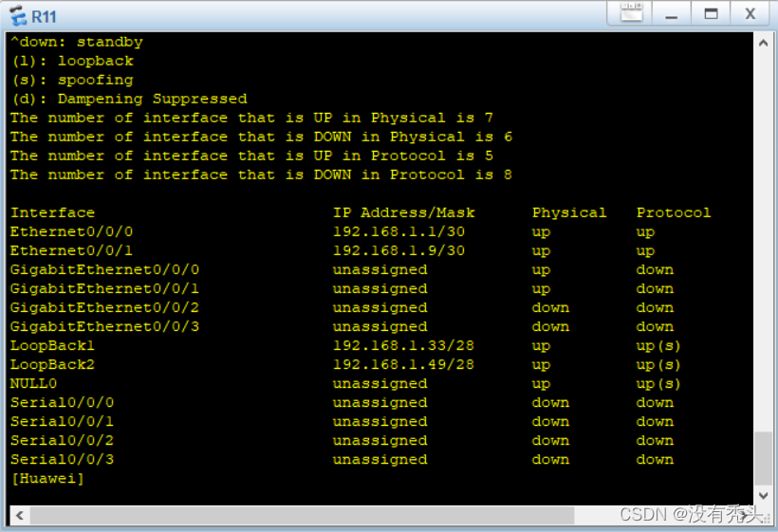Click the extra window-layout button beside minimize
The height and width of the screenshot is (532, 778).
point(631,12)
